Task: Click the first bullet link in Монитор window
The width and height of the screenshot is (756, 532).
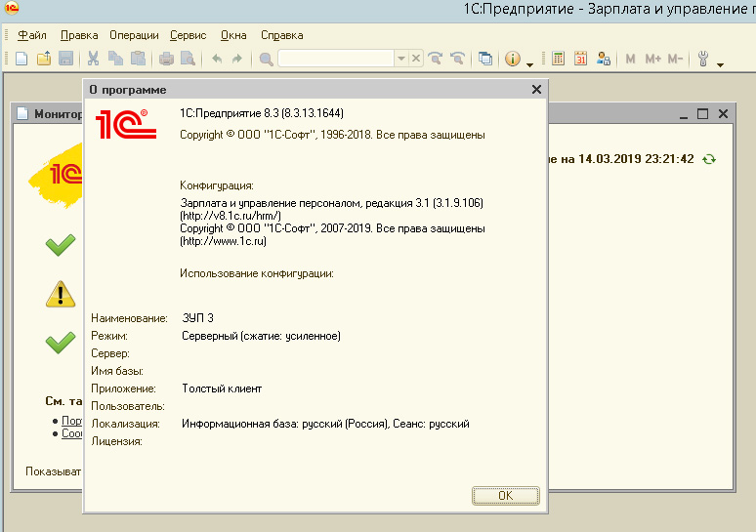Action: point(72,421)
